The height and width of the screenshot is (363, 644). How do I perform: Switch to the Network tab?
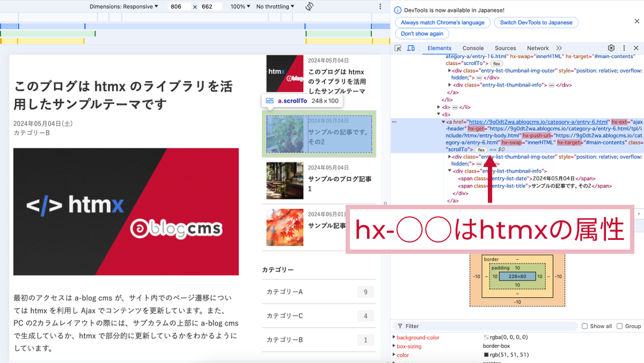pos(537,48)
